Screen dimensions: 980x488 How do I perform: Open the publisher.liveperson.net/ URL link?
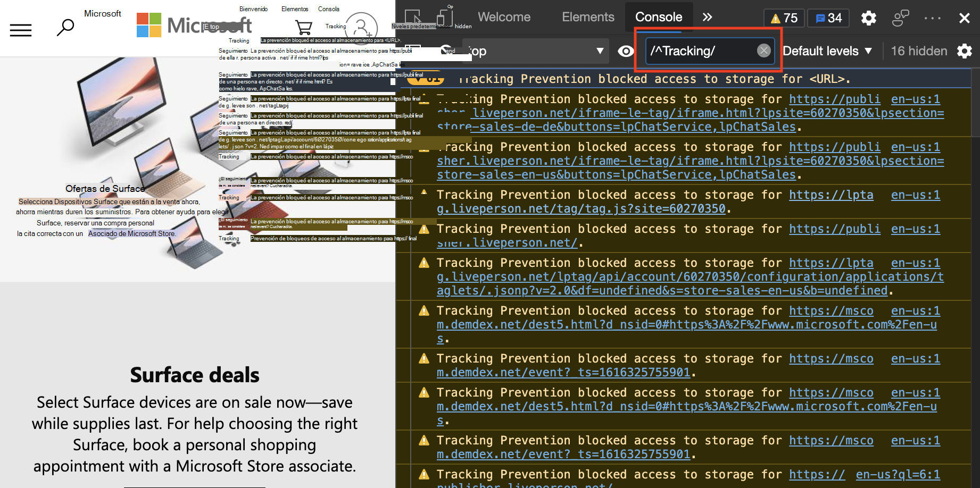point(659,236)
